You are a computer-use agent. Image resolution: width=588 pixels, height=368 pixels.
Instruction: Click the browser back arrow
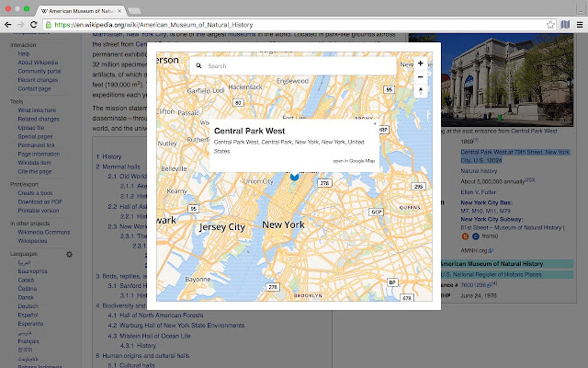[x=7, y=25]
